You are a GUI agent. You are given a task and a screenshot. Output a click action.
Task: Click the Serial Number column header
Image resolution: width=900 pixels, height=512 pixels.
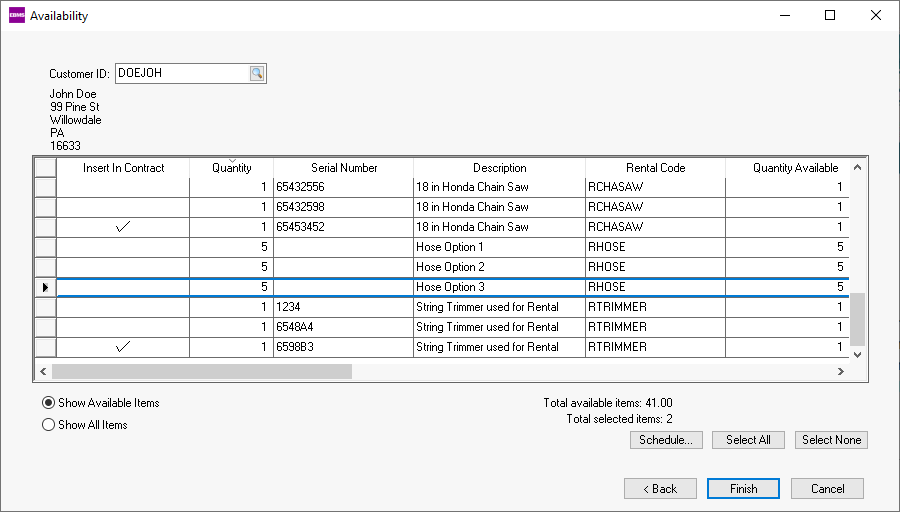pos(343,168)
